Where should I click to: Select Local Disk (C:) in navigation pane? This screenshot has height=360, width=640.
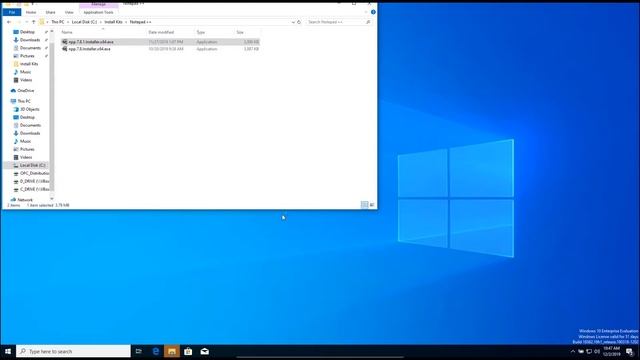33,165
